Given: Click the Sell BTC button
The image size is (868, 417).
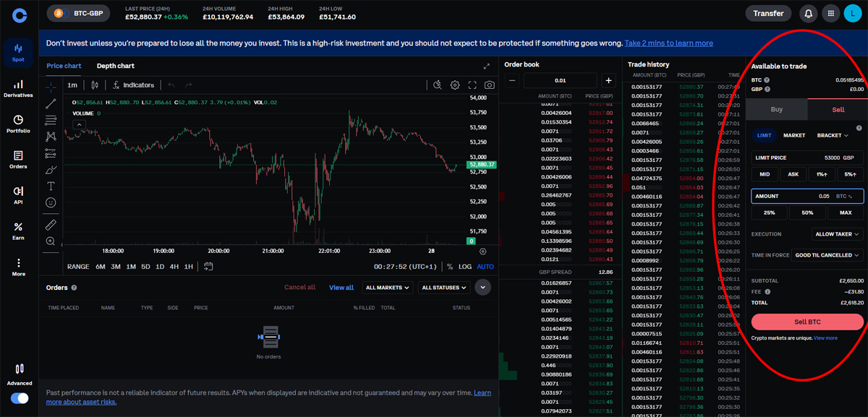Looking at the screenshot, I should coord(807,322).
